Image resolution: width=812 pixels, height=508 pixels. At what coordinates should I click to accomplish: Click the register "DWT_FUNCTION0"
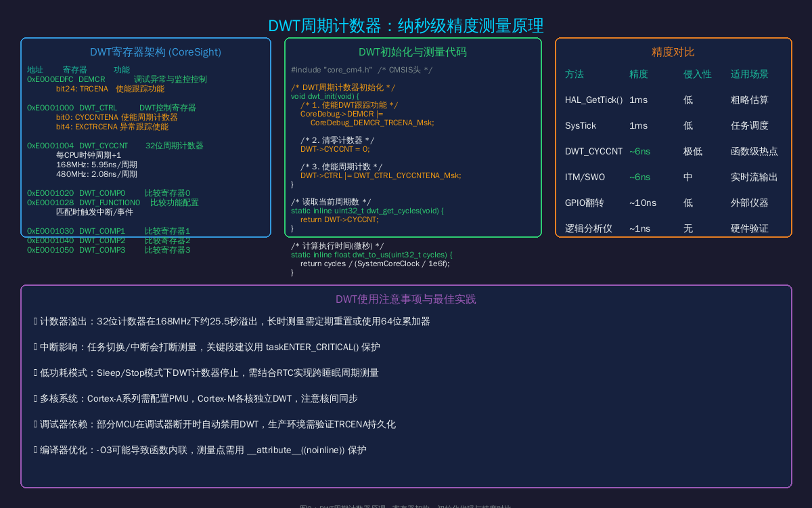[x=110, y=203]
